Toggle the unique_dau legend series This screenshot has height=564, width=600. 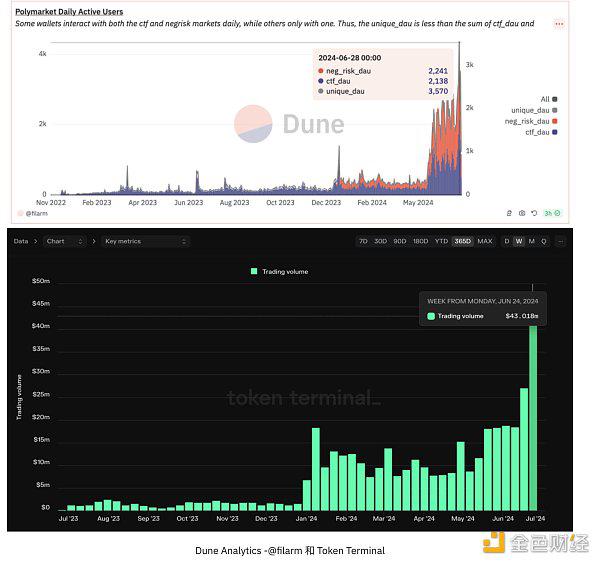tap(534, 110)
